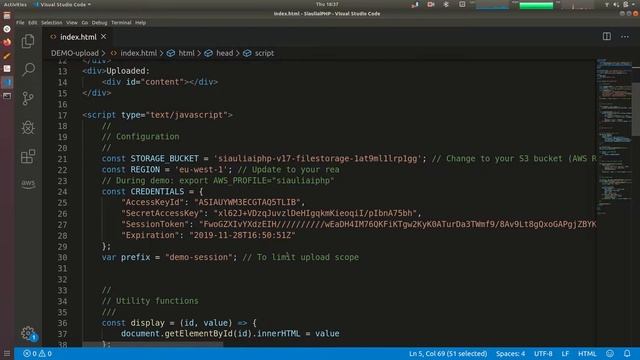Click DEMO-upload in the breadcrumb
This screenshot has width=640, height=360.
click(75, 53)
